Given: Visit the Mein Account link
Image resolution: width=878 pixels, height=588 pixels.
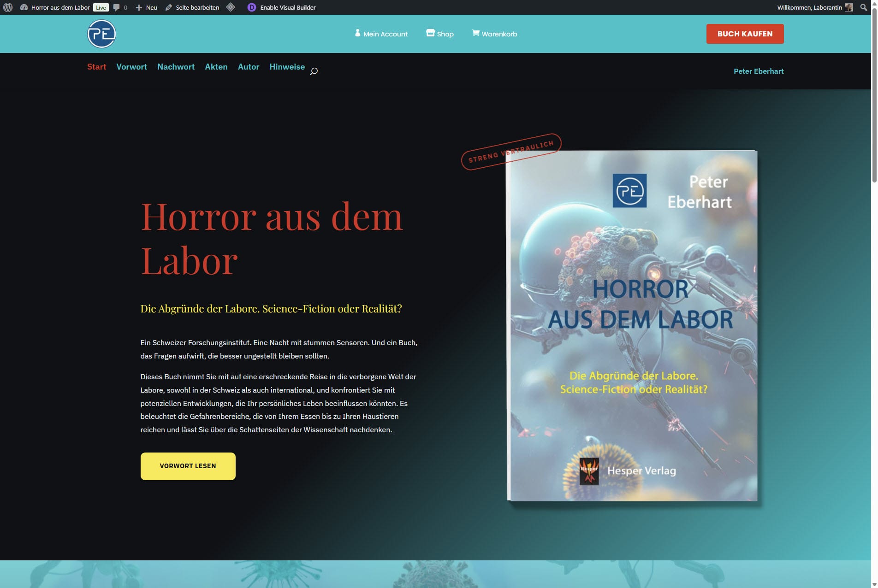Looking at the screenshot, I should 381,34.
